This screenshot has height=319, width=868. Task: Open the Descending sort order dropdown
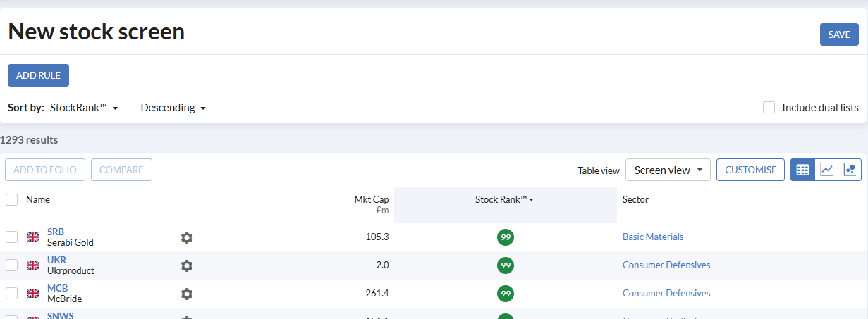click(x=173, y=108)
